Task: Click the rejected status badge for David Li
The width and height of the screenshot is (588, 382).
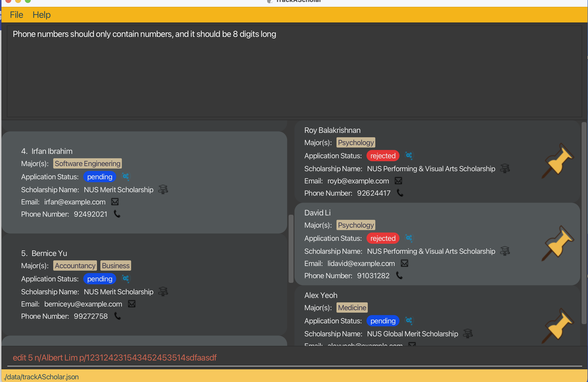Action: 383,238
